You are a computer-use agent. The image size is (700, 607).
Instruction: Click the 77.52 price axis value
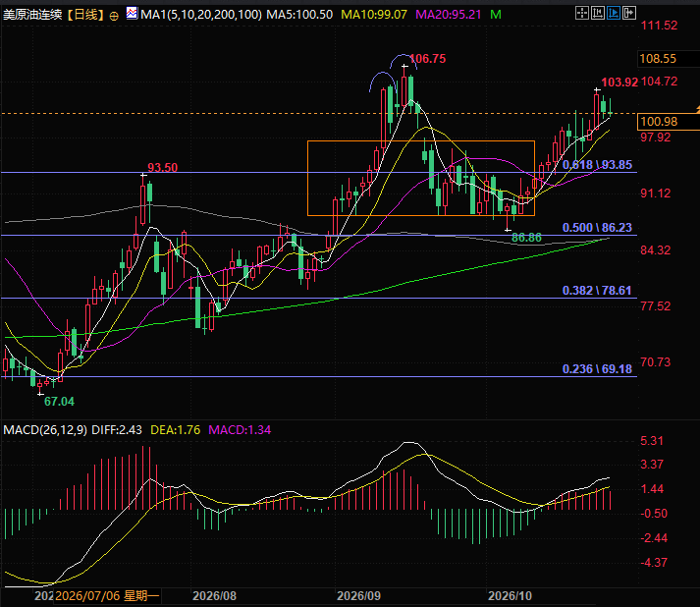click(x=656, y=306)
